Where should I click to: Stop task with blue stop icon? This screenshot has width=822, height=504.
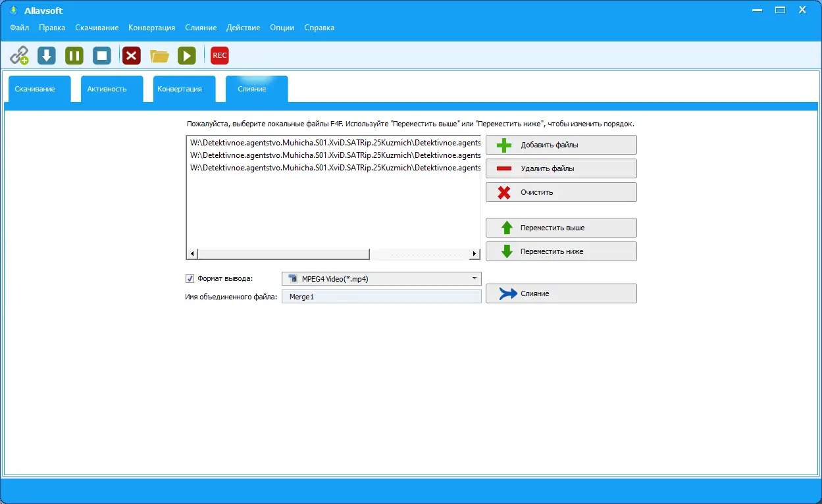click(x=102, y=55)
